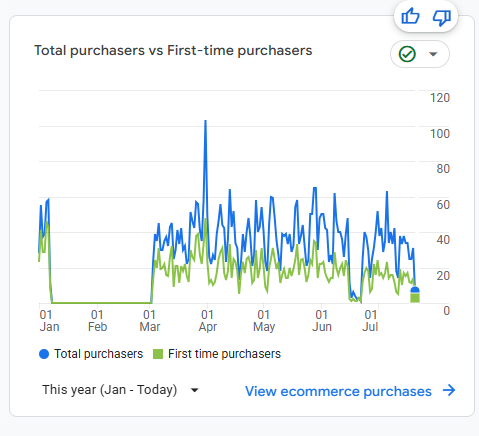Click the thumbs up feedback icon
Viewport: 479px width, 436px height.
point(410,16)
